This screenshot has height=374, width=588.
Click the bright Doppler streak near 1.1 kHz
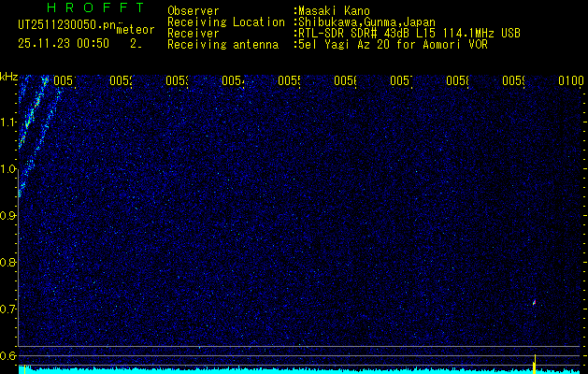coord(32,112)
